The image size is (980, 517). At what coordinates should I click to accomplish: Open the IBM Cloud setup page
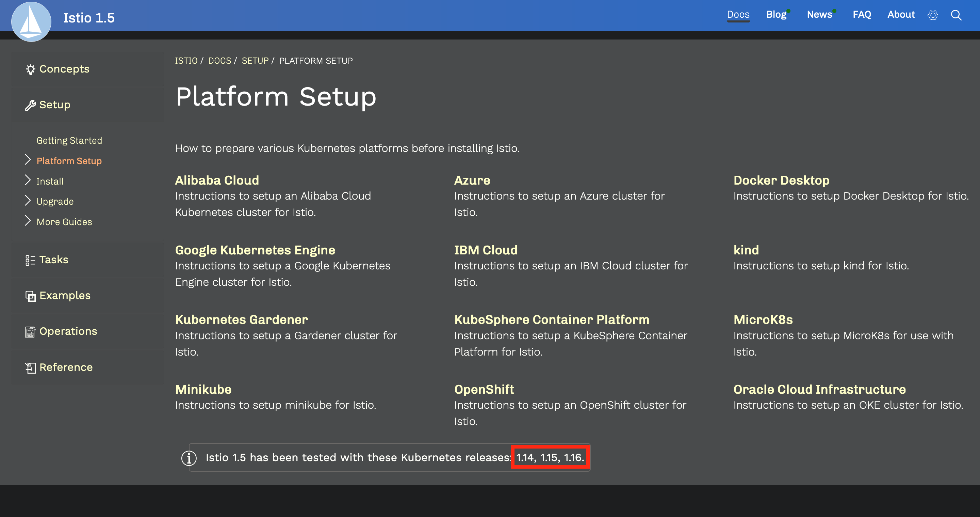(486, 250)
